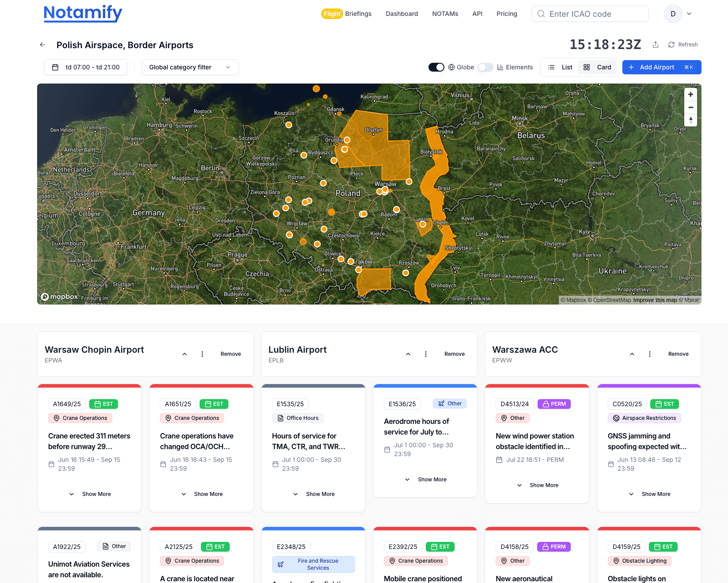The height and width of the screenshot is (583, 728).
Task: Toggle the Globe view switch
Action: (436, 67)
